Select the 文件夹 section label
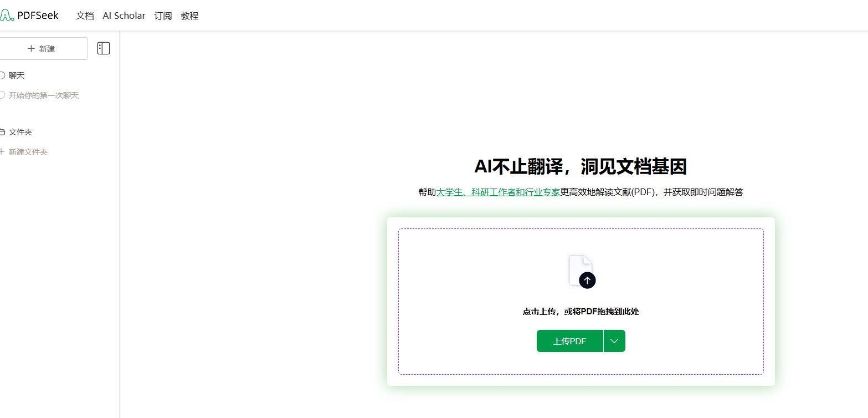The height and width of the screenshot is (418, 868). pyautogui.click(x=20, y=132)
